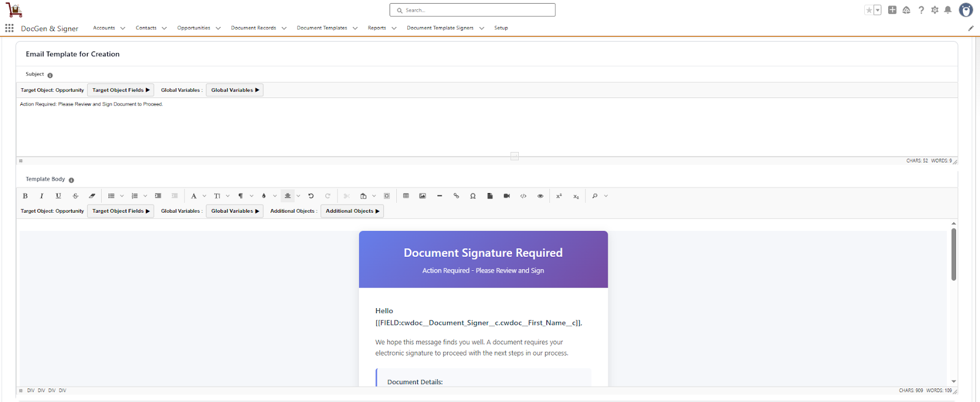Open the text color drop picker
The image size is (980, 402).
point(264,196)
